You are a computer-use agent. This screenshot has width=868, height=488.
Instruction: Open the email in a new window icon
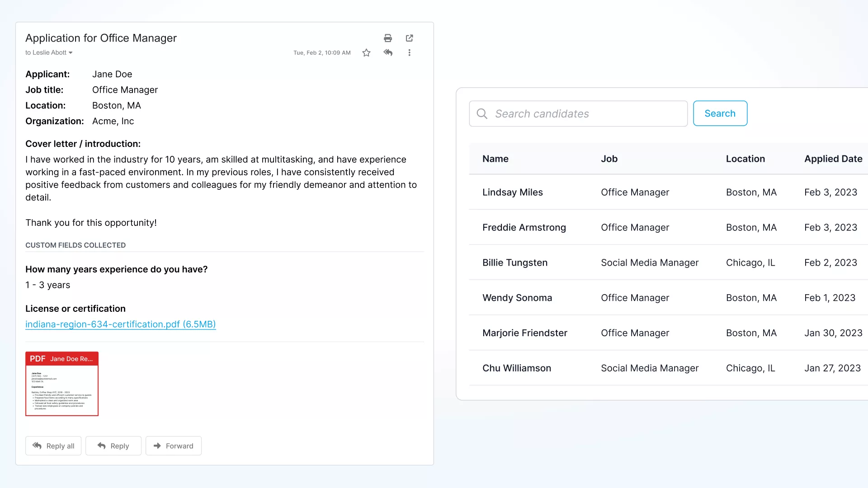[409, 38]
